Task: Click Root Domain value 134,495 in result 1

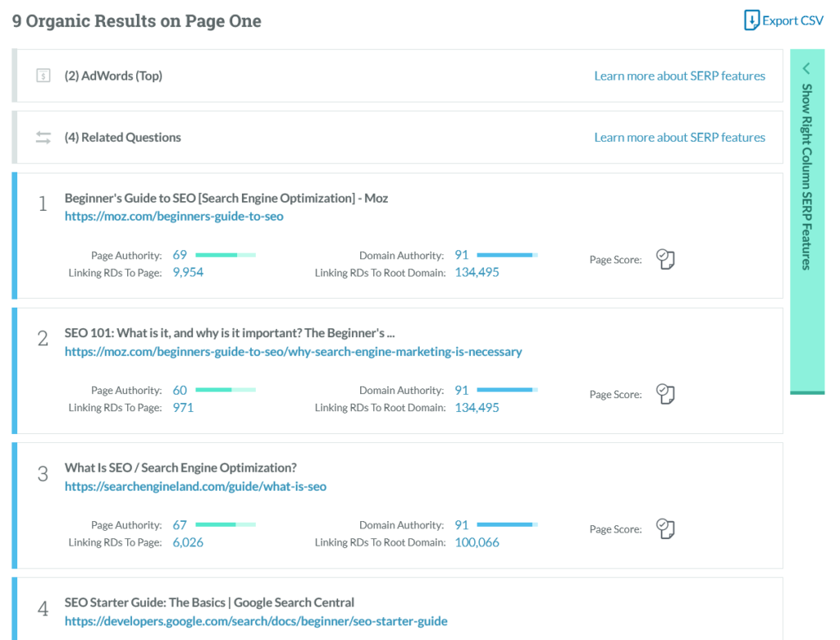Action: pos(477,272)
